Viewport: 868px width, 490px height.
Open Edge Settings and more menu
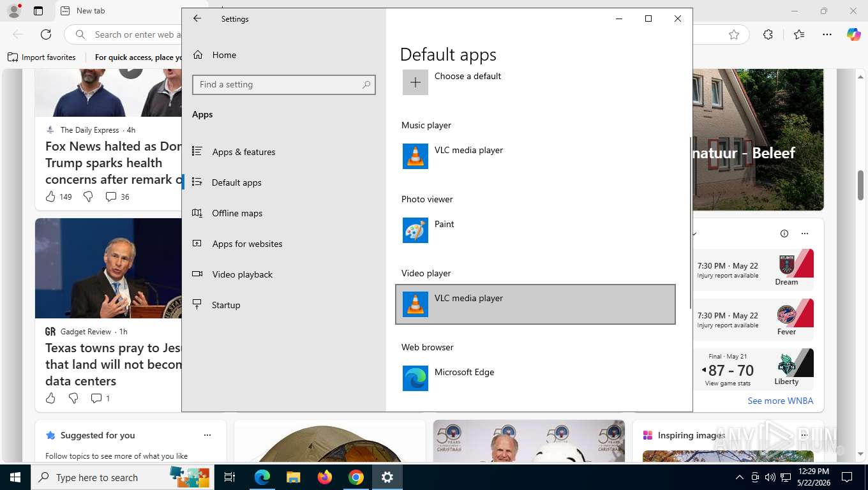click(x=827, y=34)
